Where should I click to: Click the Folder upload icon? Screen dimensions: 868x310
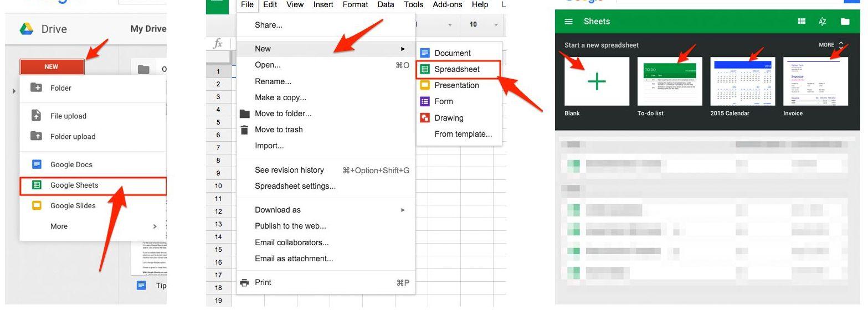pyautogui.click(x=37, y=136)
